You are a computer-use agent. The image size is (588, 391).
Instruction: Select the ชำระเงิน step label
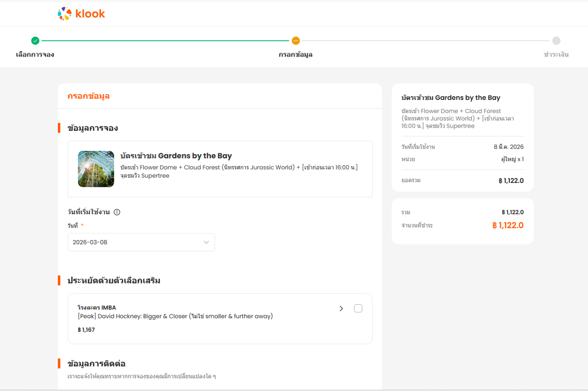pyautogui.click(x=556, y=55)
